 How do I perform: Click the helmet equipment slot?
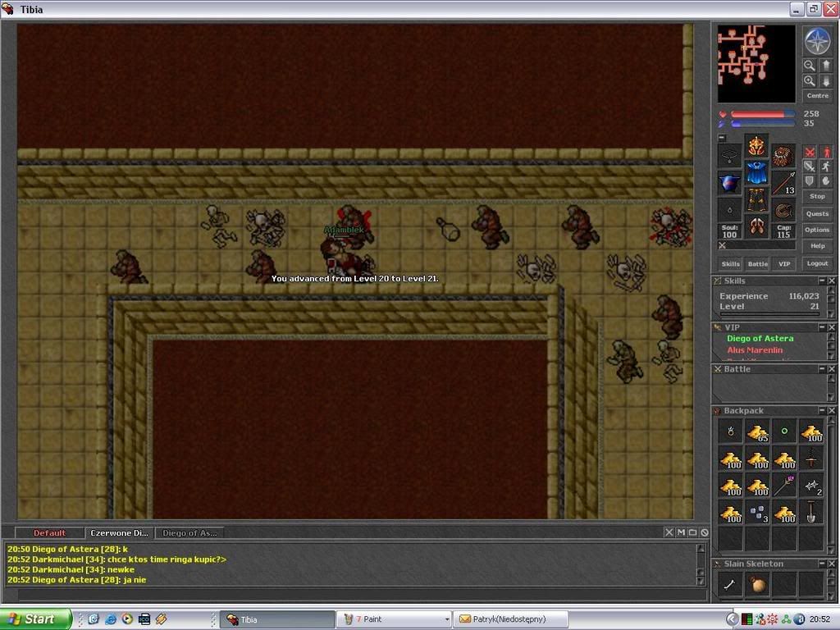tap(756, 146)
